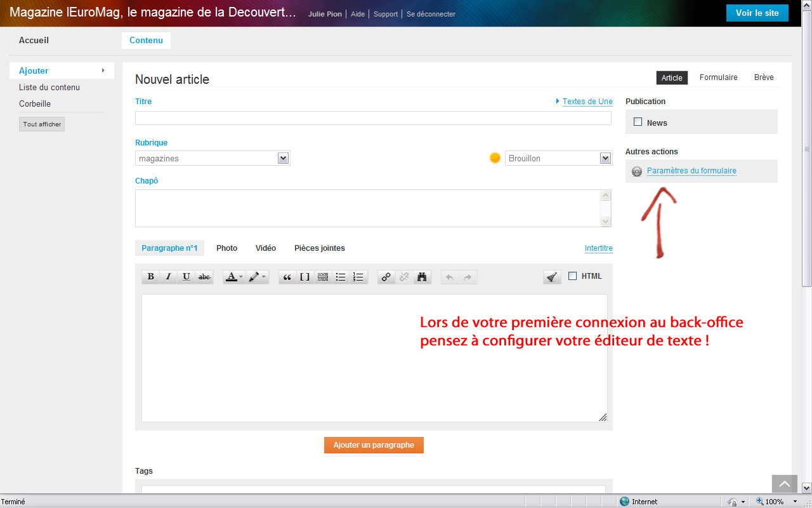Click the Ajouter un paragraphe button

[x=374, y=445]
